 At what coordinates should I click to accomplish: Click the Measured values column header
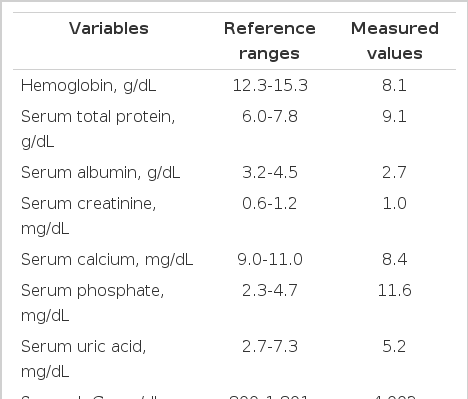click(395, 41)
